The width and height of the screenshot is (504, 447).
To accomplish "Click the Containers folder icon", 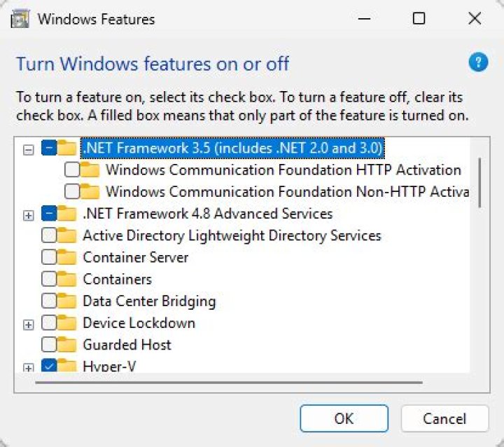I will click(66, 279).
